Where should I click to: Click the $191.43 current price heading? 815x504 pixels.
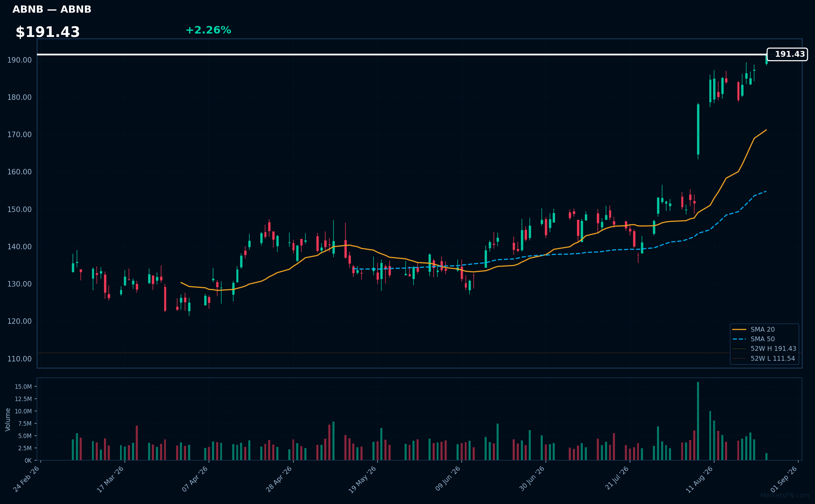click(48, 32)
